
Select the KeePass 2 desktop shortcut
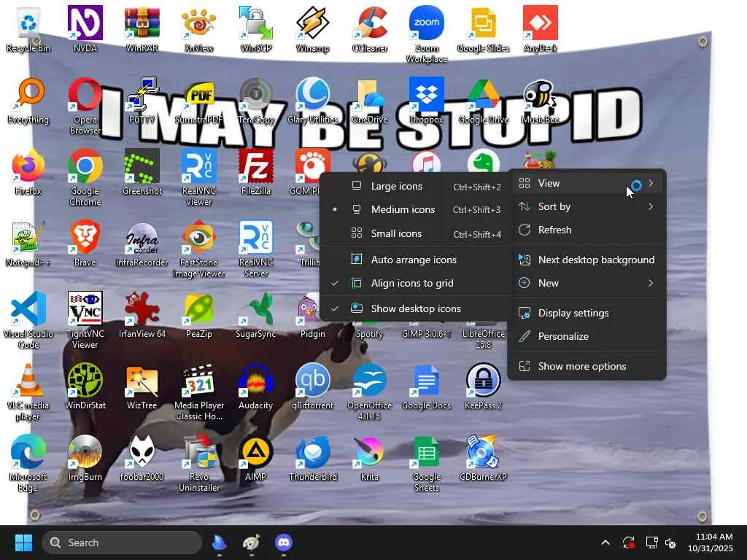tap(483, 386)
